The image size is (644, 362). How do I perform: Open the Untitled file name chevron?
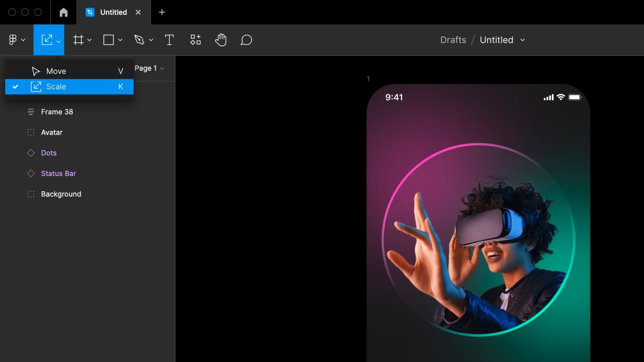tap(523, 40)
